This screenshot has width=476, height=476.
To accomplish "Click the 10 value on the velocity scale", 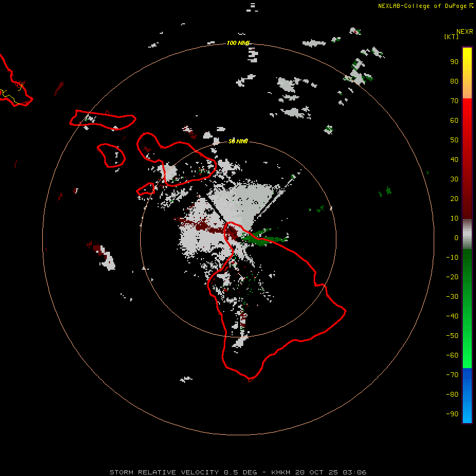I will tap(454, 218).
